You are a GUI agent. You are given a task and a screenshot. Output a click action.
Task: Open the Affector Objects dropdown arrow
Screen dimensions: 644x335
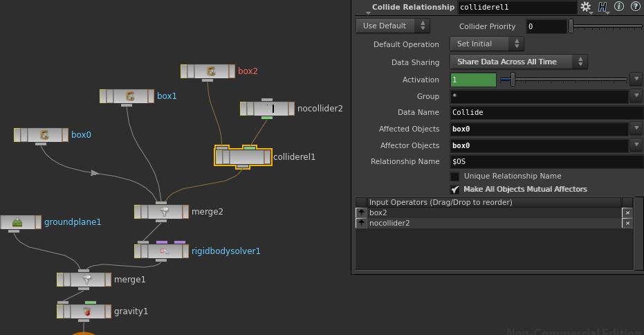click(636, 145)
